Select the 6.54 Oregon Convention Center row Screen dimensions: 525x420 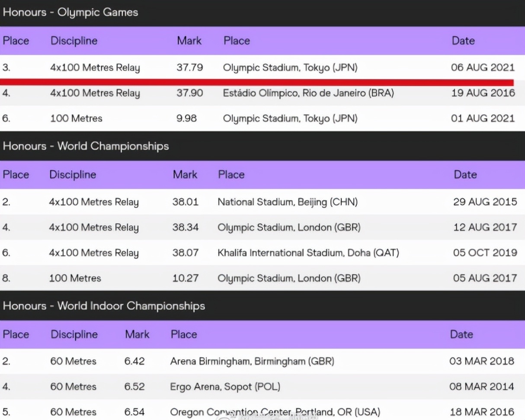click(262, 412)
